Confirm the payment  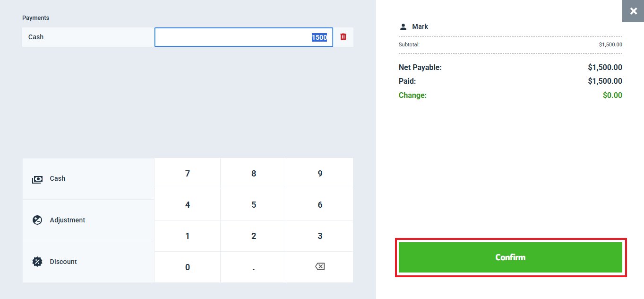(x=510, y=257)
